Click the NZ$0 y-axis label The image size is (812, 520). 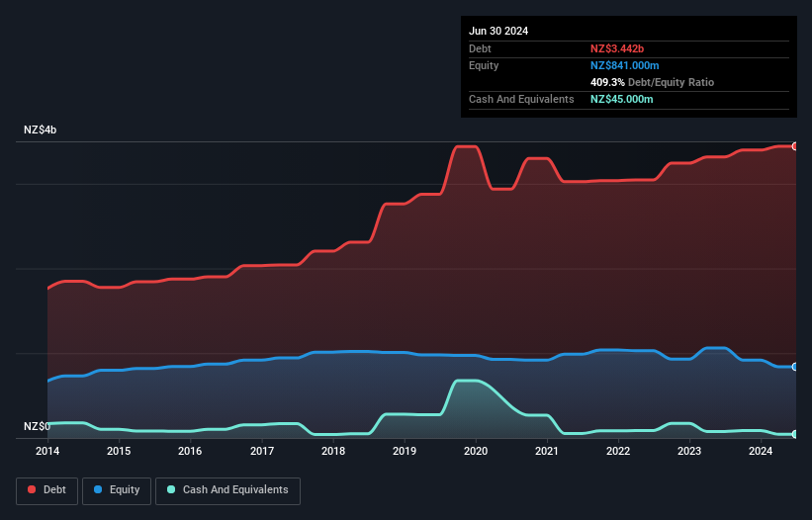[37, 426]
